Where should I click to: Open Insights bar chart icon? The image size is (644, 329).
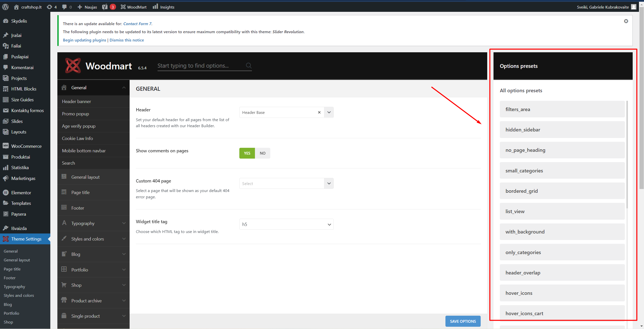pos(155,6)
